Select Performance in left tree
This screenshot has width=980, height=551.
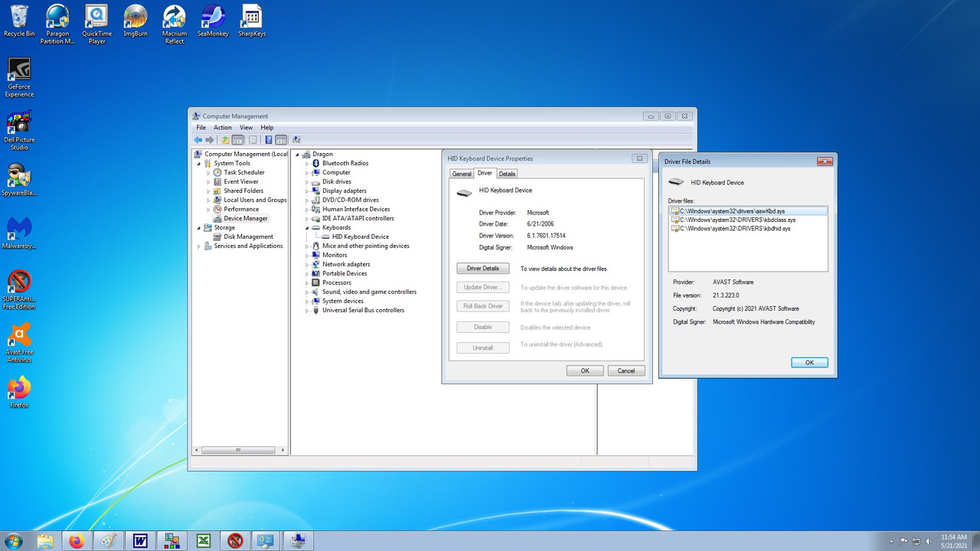tap(241, 209)
